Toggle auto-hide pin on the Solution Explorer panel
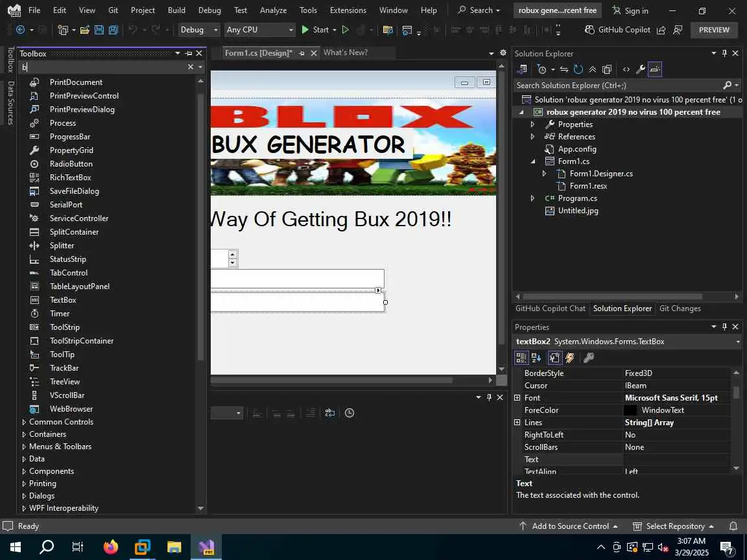Image resolution: width=747 pixels, height=560 pixels. [x=724, y=53]
